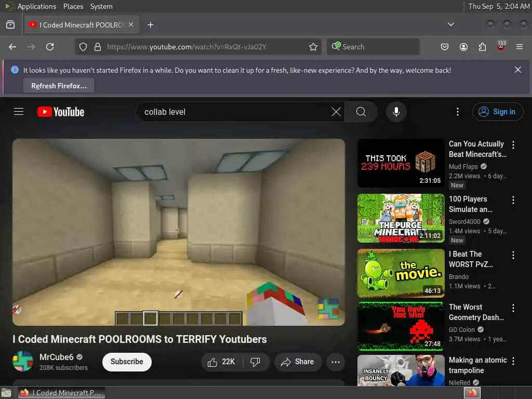Open Can You Actually Beat Minecraft's video title
This screenshot has height=399, width=532.
coord(477,149)
